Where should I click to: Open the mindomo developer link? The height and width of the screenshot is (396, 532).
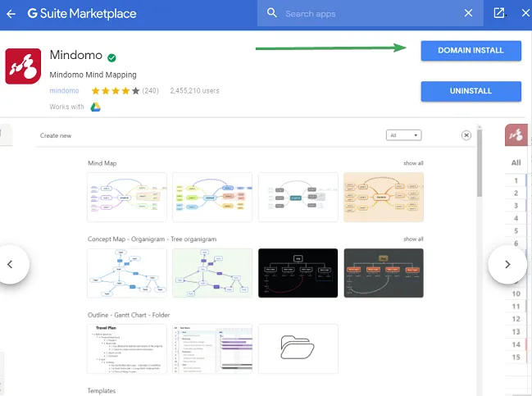(x=63, y=91)
